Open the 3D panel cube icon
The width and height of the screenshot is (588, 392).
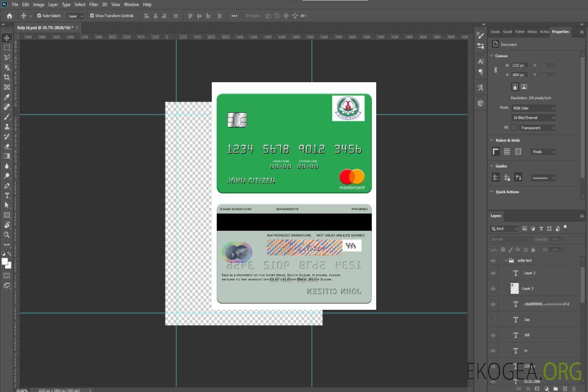pos(480,103)
